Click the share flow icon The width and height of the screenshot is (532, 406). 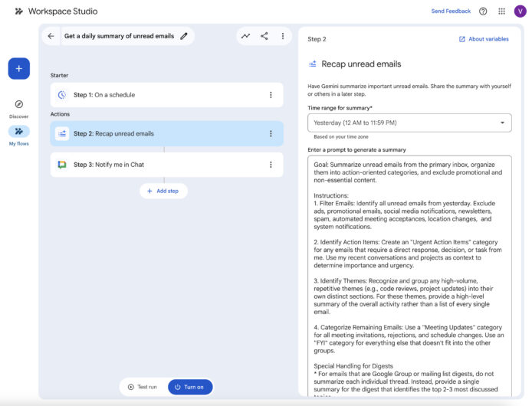point(264,36)
